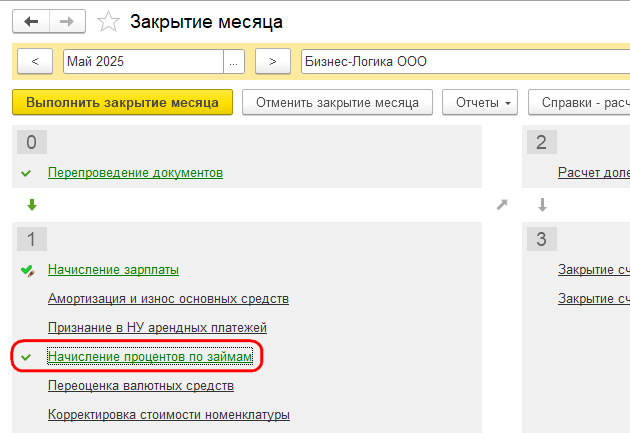Run Выполнить закрытие месяца
This screenshot has width=630, height=433.
point(123,102)
